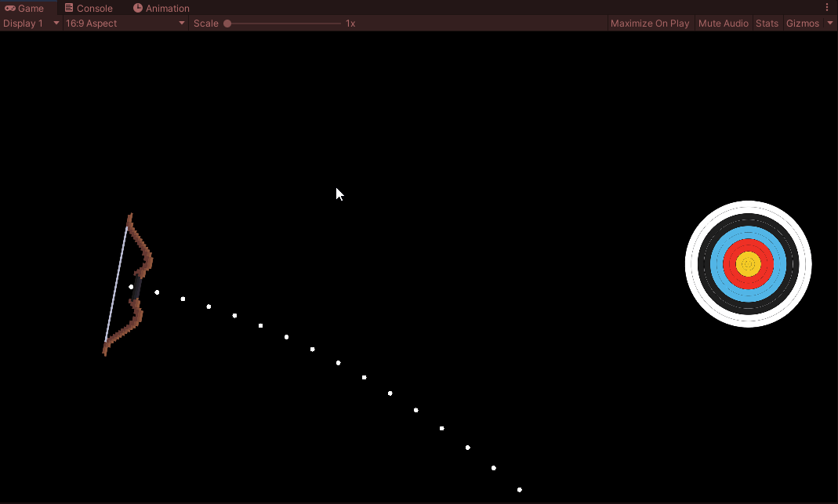This screenshot has height=504, width=838.
Task: Click the bullseye of the archery target
Action: (x=748, y=264)
